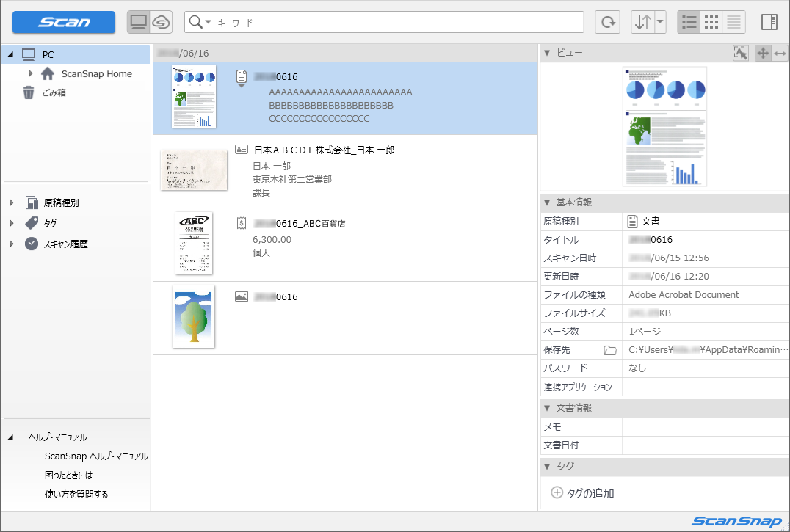This screenshot has width=790, height=532.
Task: Open the ごみ箱 trash folder
Action: 54,92
